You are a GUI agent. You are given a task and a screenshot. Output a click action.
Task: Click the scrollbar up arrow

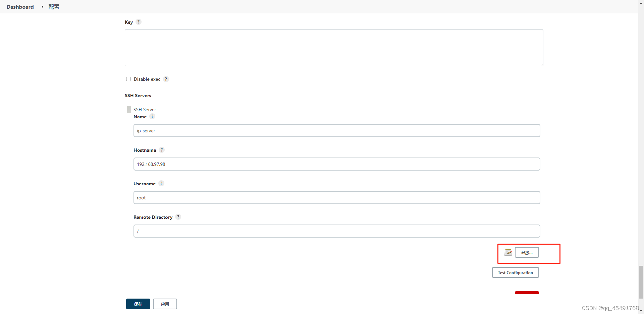pos(642,3)
